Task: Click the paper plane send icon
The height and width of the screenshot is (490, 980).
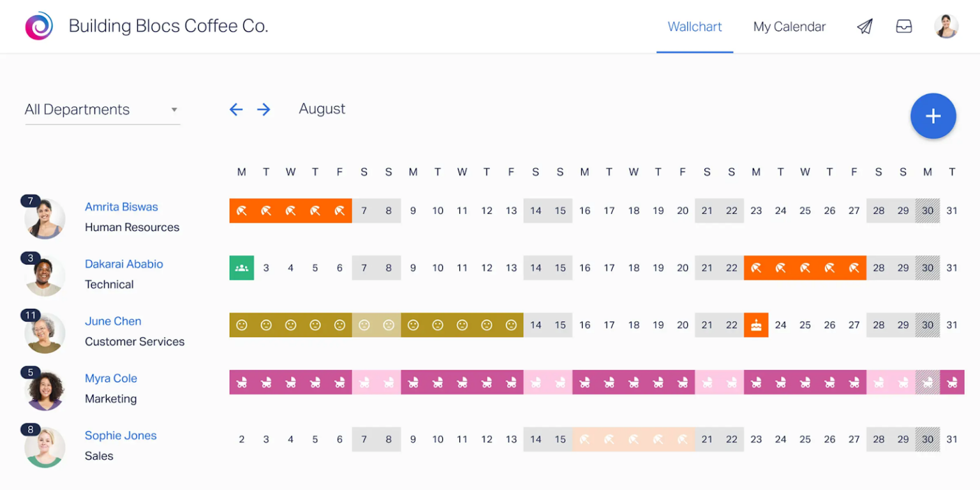Action: pyautogui.click(x=865, y=26)
